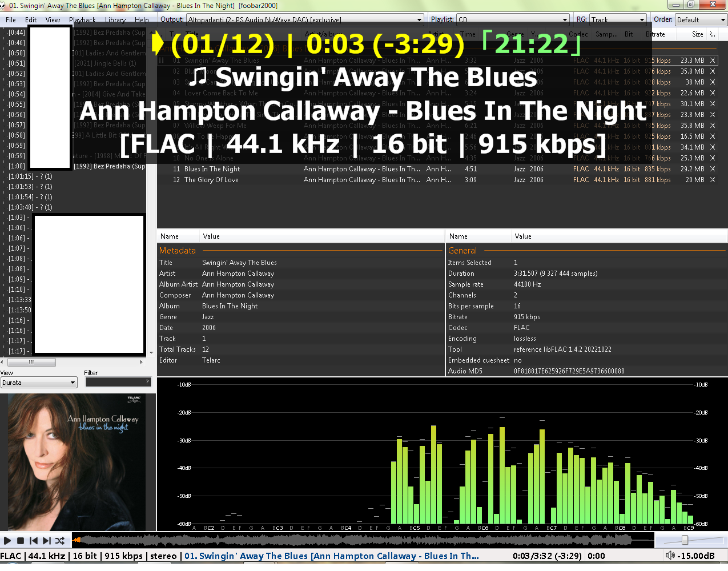
Task: Remove the 16.5 MB track with its X
Action: [713, 136]
